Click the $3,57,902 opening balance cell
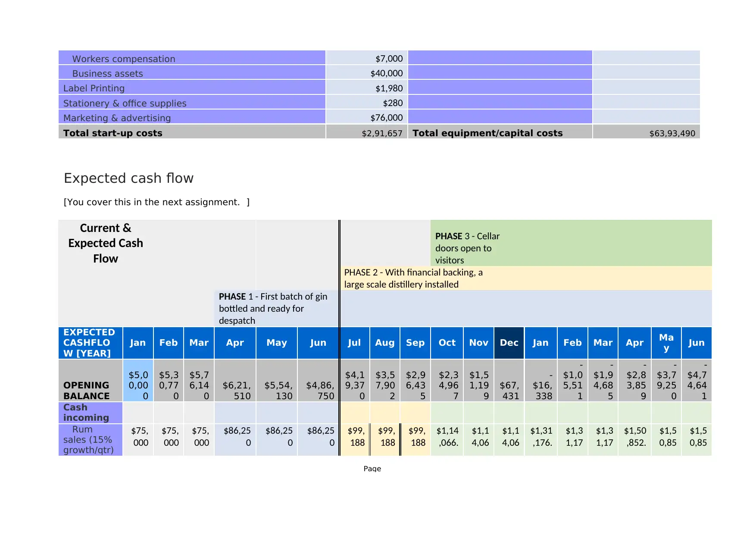756x535 pixels. click(x=385, y=380)
